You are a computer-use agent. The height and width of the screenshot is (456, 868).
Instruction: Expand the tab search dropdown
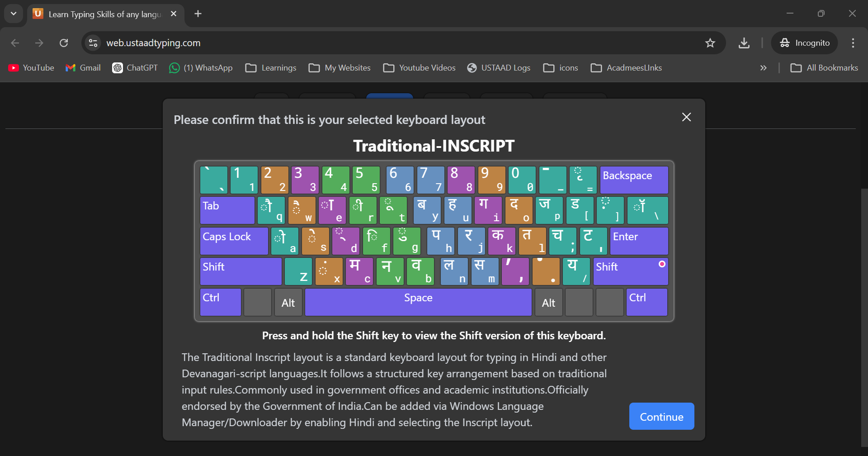pos(14,14)
